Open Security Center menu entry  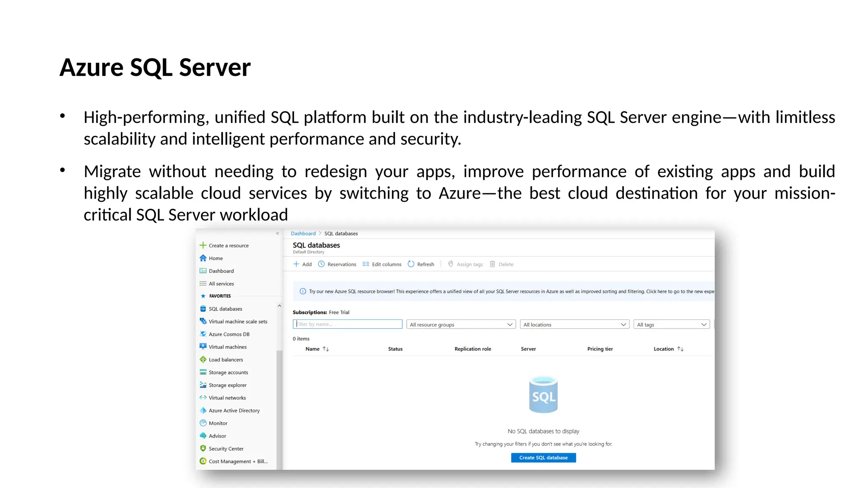[x=226, y=449]
